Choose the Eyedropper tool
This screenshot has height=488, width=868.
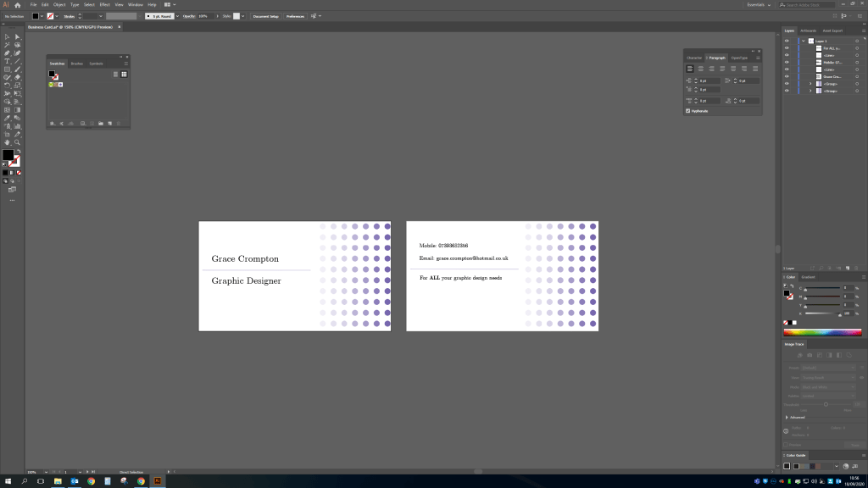(x=7, y=118)
